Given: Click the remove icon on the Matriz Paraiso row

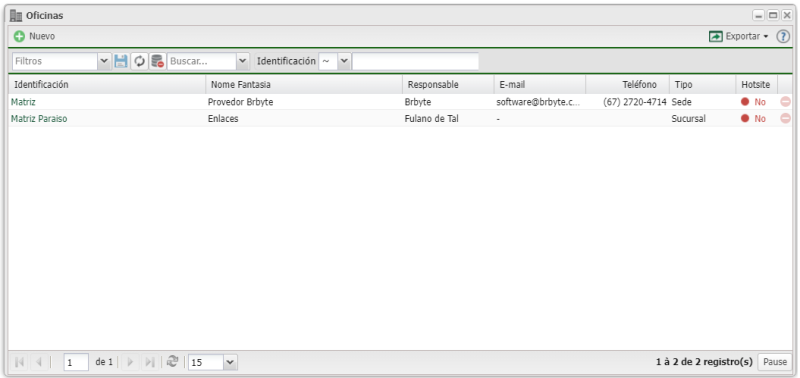Looking at the screenshot, I should point(786,119).
